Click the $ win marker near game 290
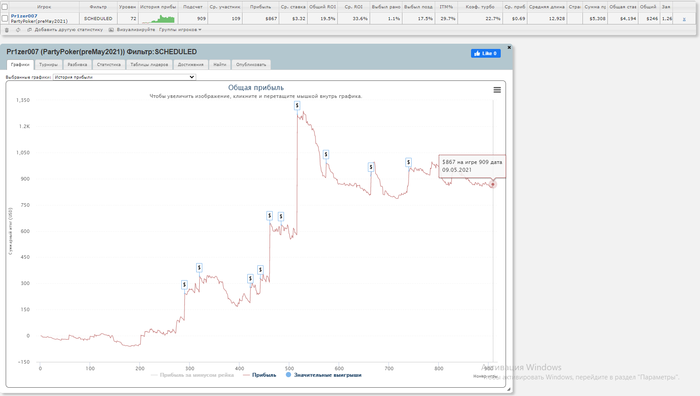700x396 pixels. click(184, 285)
